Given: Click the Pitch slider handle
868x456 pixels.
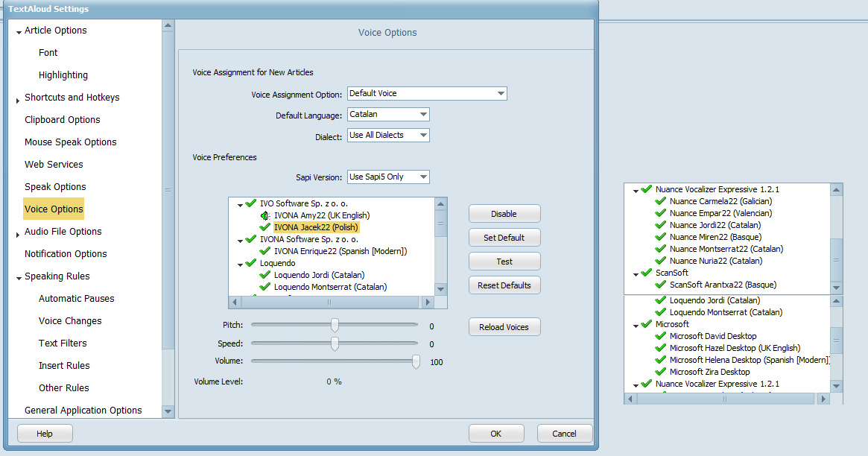Looking at the screenshot, I should 335,325.
